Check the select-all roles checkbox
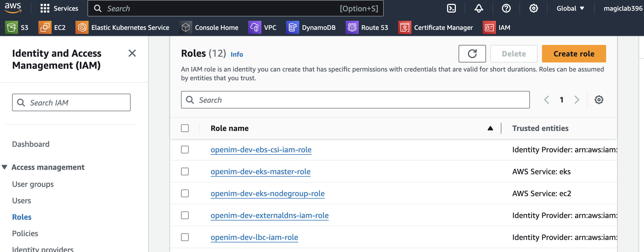The width and height of the screenshot is (644, 252). [185, 128]
